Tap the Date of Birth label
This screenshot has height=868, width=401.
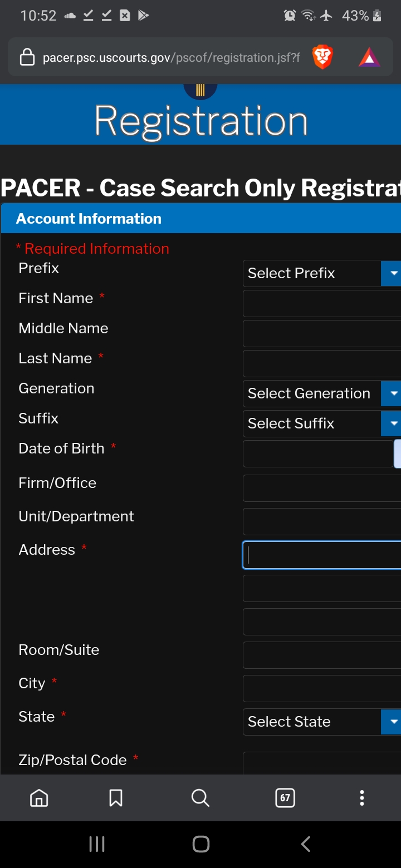point(61,448)
